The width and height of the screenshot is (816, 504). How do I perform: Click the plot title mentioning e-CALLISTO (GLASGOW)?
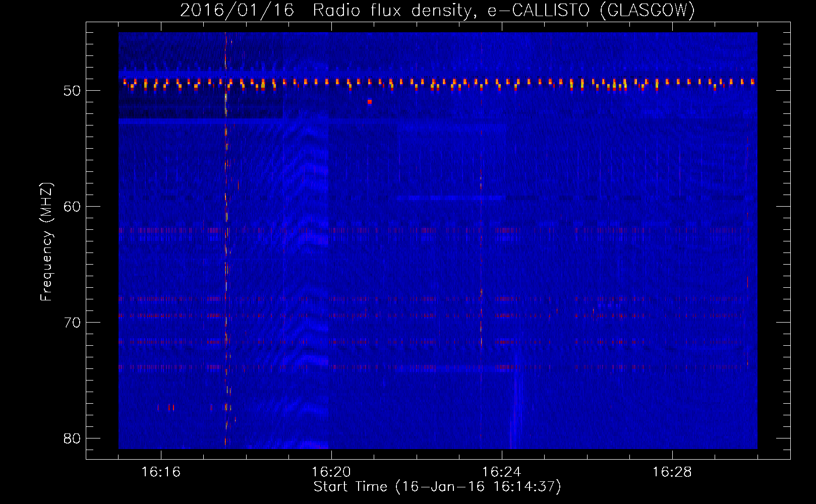437,10
